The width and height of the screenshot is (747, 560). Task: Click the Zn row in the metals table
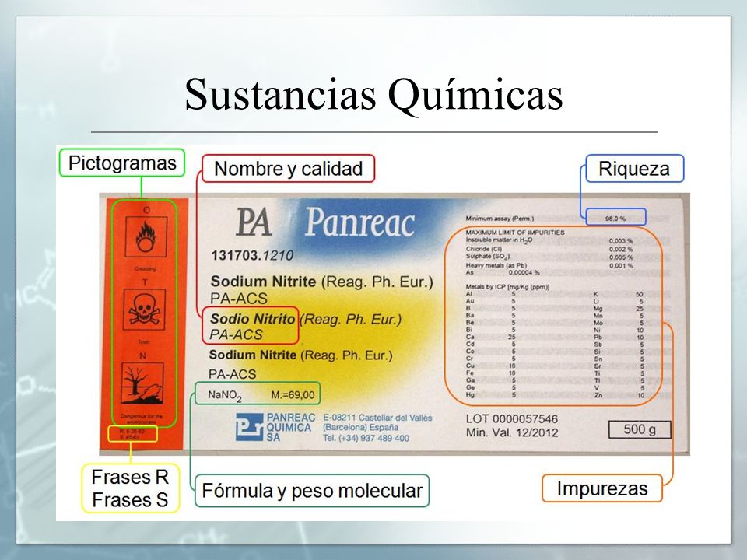(x=620, y=395)
